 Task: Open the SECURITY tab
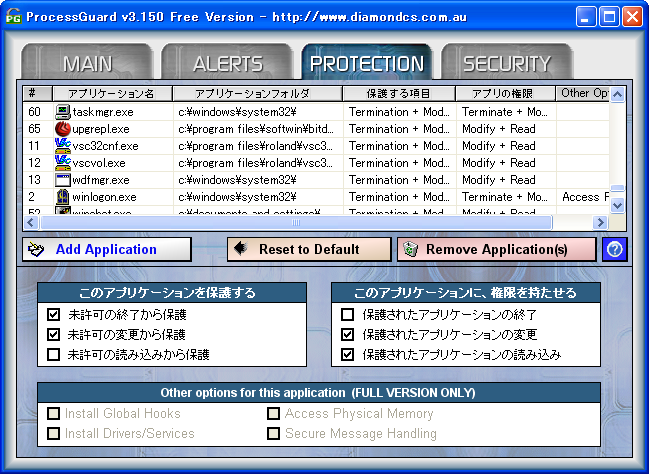(x=507, y=62)
